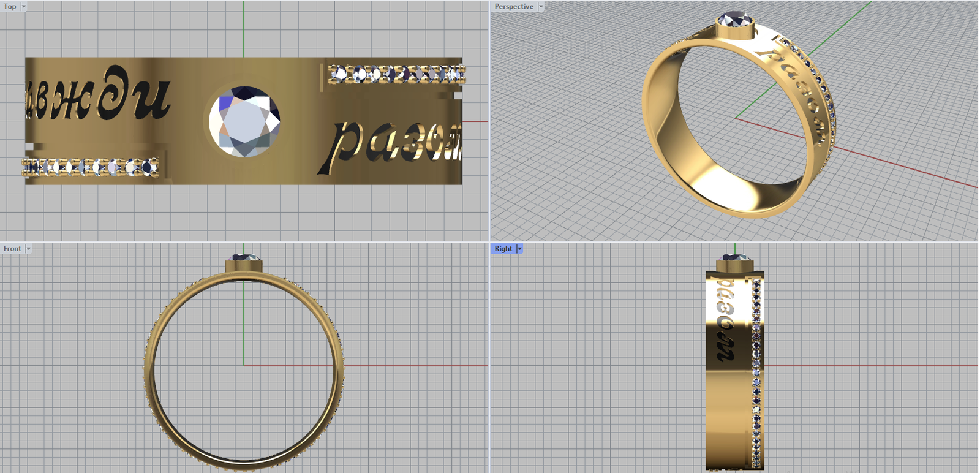The height and width of the screenshot is (473, 980).
Task: Select the large center gemstone in Top view
Action: pyautogui.click(x=244, y=121)
